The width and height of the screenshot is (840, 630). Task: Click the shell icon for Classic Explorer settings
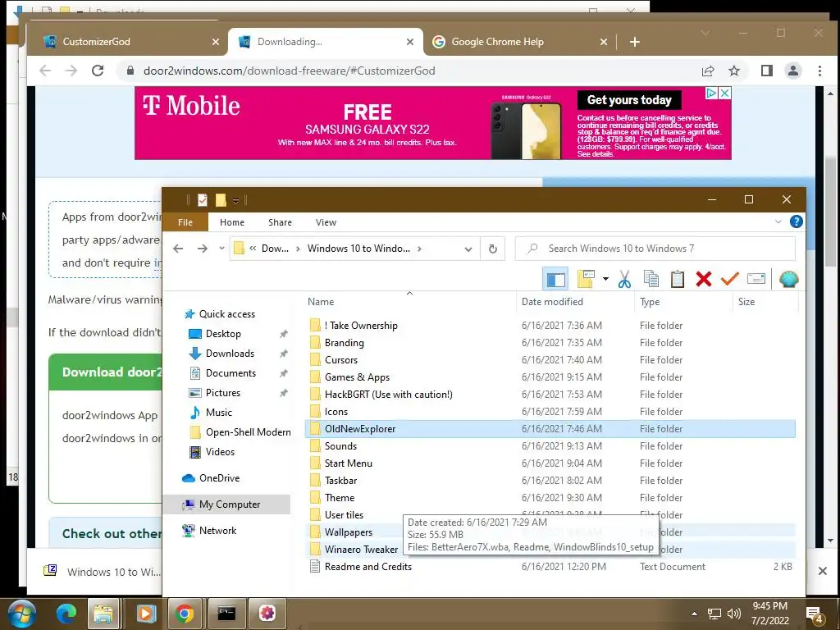788,279
